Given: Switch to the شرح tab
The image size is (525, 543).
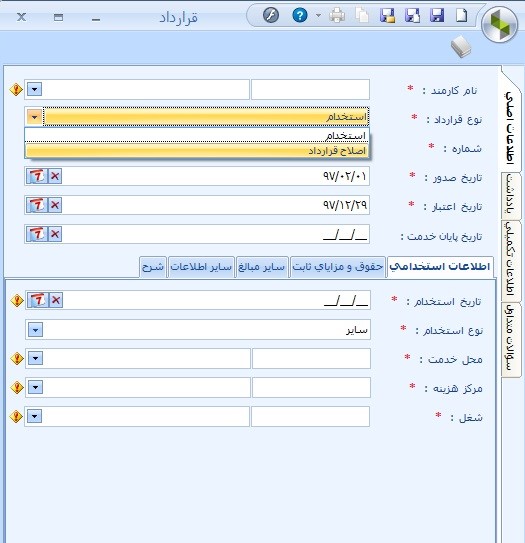Looking at the screenshot, I should tap(153, 267).
